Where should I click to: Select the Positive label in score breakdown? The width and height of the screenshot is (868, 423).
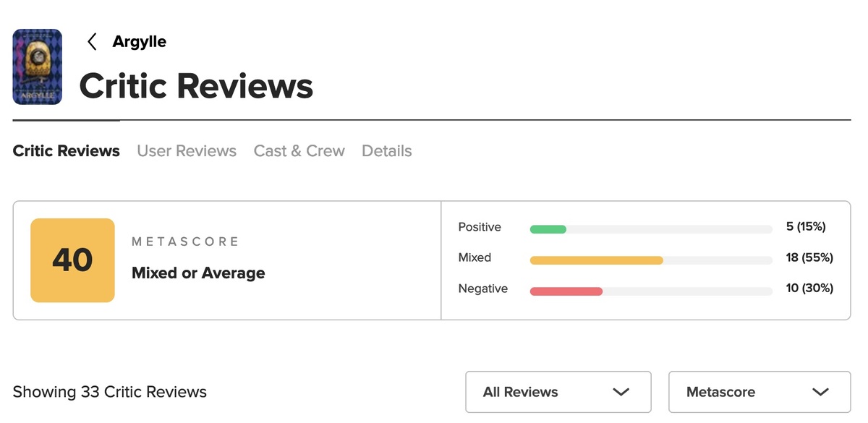coord(480,227)
